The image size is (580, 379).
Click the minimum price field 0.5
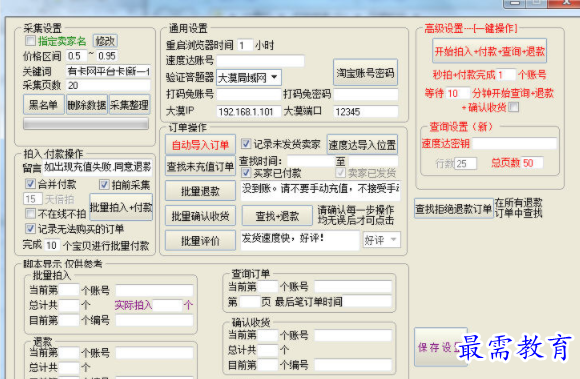coord(77,56)
